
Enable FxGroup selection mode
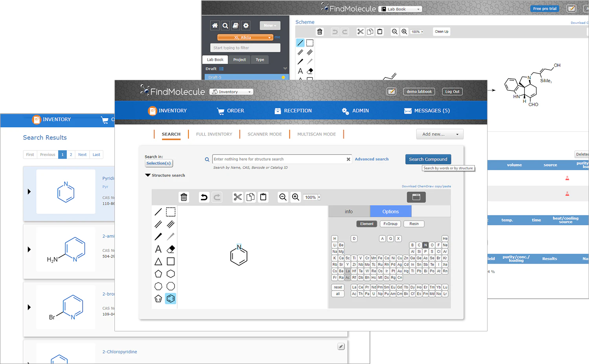pyautogui.click(x=390, y=224)
